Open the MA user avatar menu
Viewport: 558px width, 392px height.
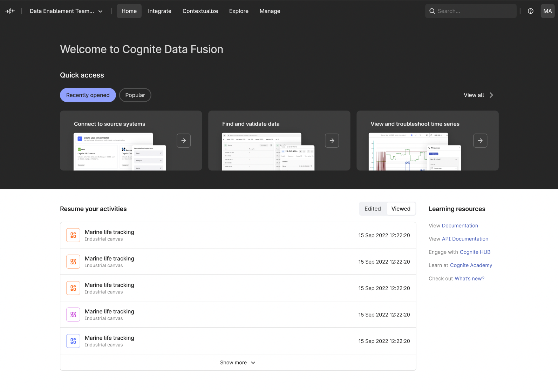(547, 11)
